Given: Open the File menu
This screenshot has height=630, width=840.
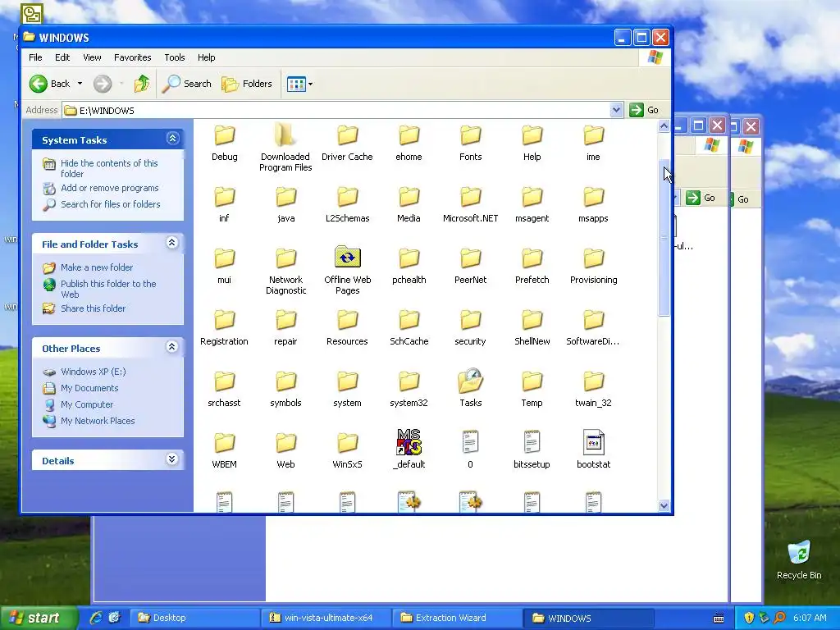Looking at the screenshot, I should [35, 57].
